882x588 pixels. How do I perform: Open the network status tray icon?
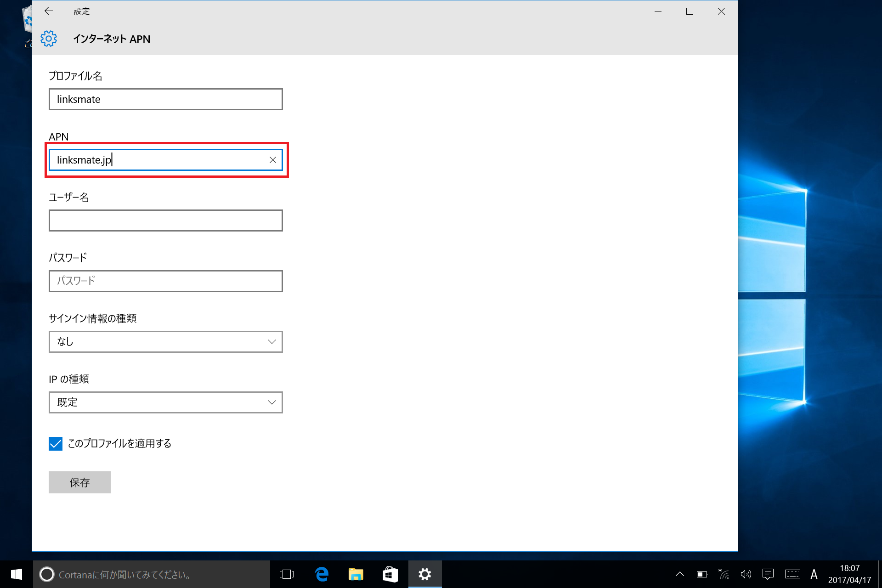tap(724, 574)
